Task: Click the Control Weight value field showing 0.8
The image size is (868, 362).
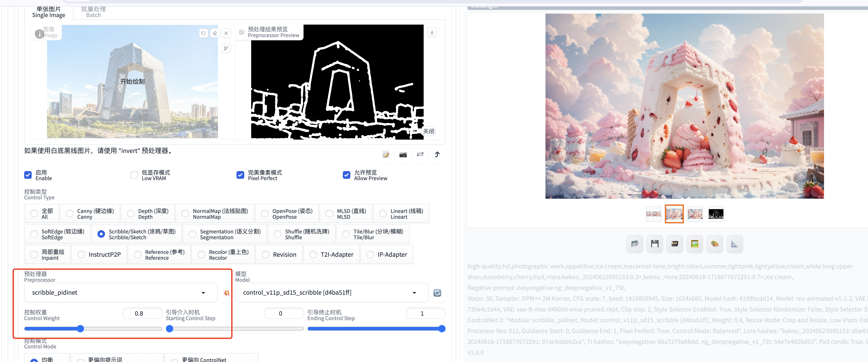Action: pos(143,313)
